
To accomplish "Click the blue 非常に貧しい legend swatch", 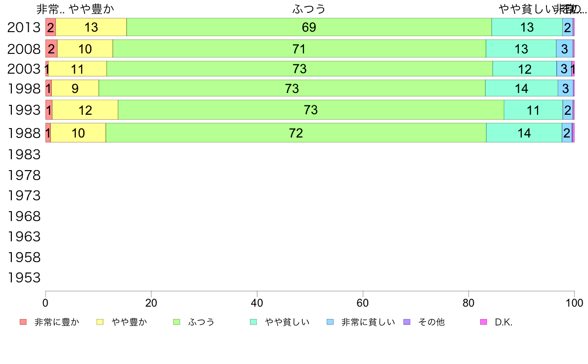I will tap(330, 322).
